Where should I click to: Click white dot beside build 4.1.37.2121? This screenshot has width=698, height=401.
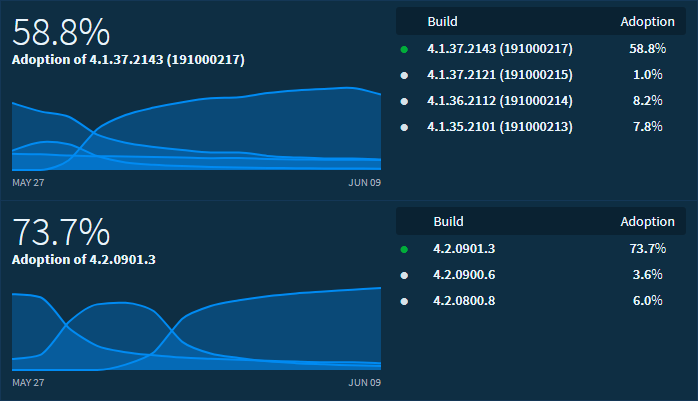click(x=404, y=74)
